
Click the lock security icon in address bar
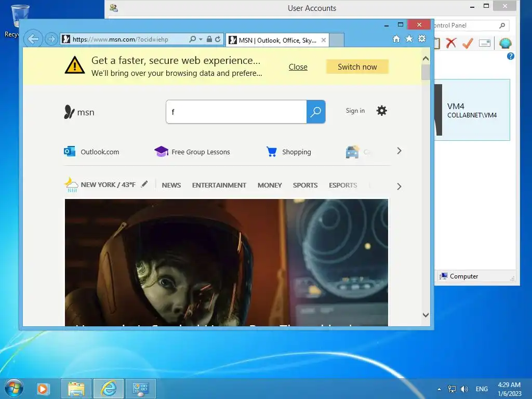[x=209, y=39]
